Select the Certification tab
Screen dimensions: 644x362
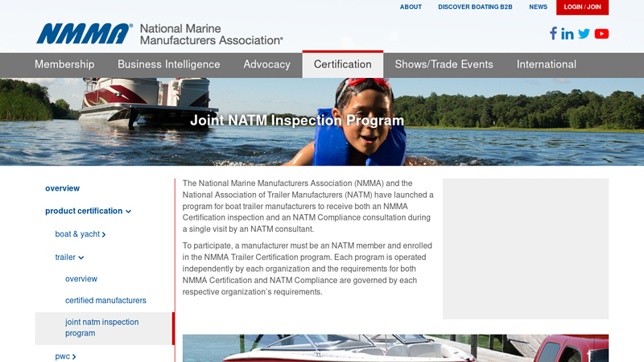[x=343, y=64]
